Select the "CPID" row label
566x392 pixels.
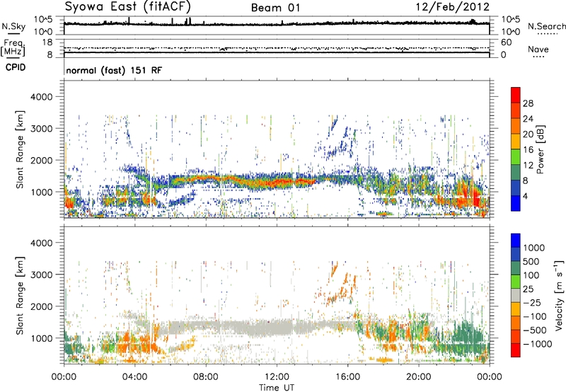click(16, 67)
